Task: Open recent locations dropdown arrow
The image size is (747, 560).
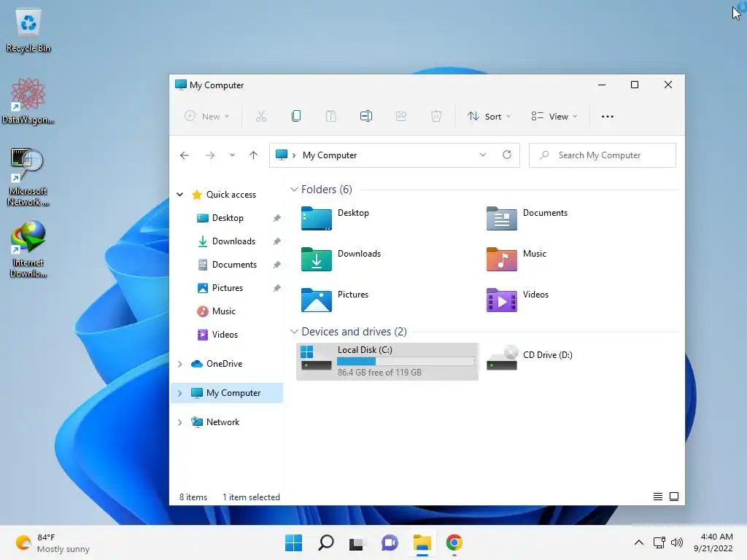Action: click(x=232, y=155)
